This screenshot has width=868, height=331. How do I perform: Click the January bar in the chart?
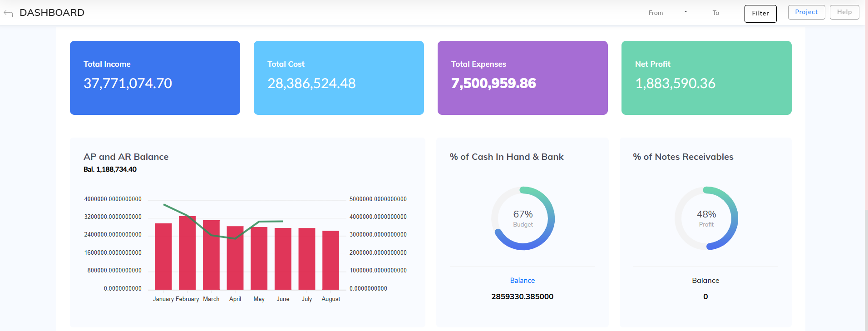(163, 257)
